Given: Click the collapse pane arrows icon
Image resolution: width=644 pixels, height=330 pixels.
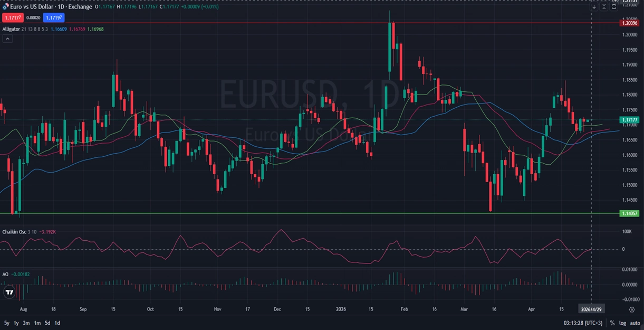Looking at the screenshot, I should click(x=604, y=7).
